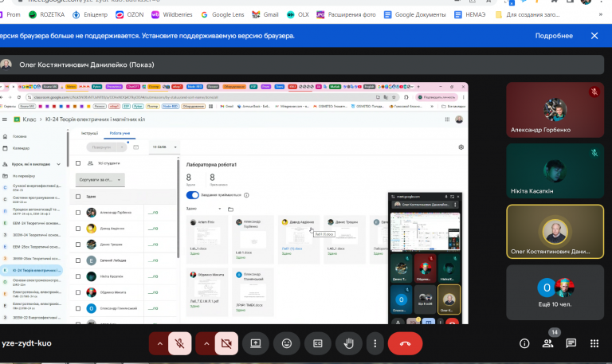Screen dimensions: 612x364
Task: Click the Подробнее link in browser banner
Action: 554,36
